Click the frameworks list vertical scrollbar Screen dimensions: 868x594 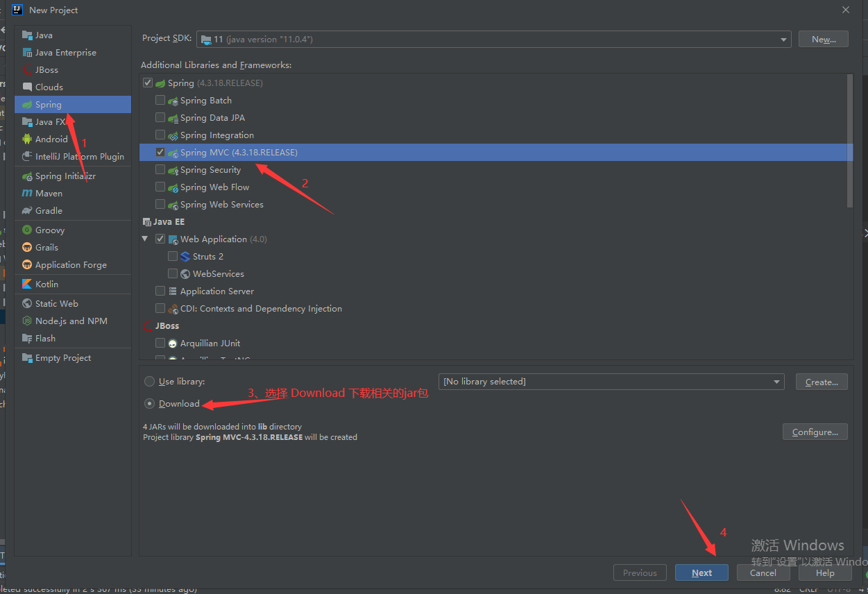click(850, 141)
